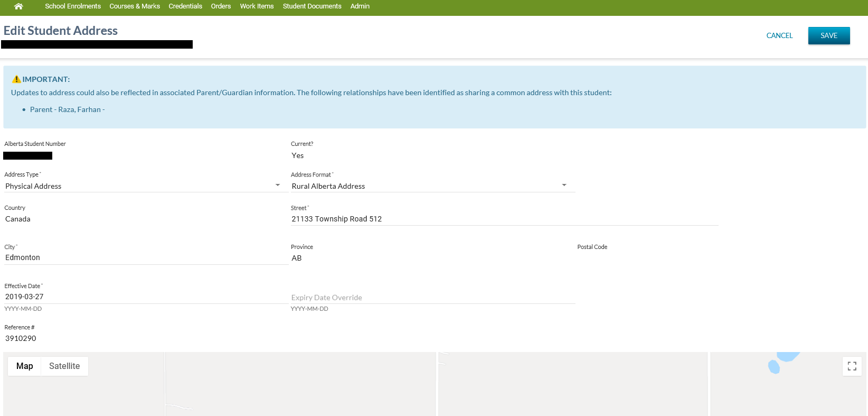The image size is (868, 416).
Task: Click the warning icon beside IMPORTANT
Action: [16, 79]
